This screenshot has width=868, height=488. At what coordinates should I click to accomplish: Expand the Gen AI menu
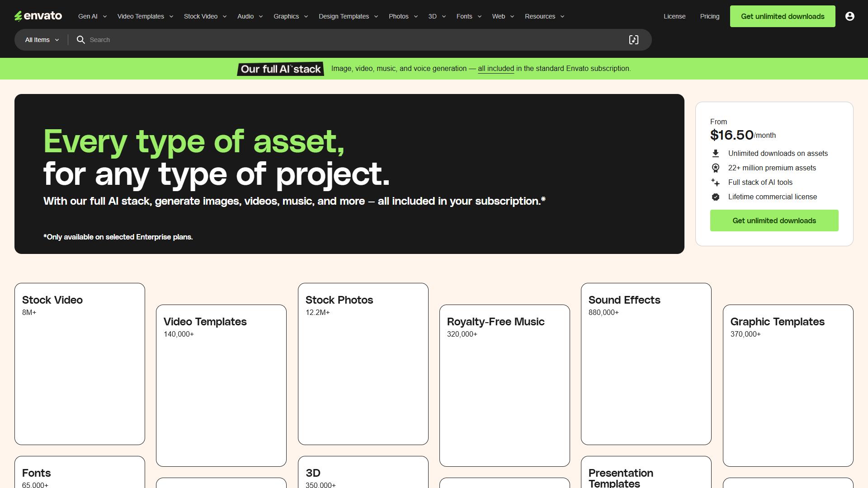coord(93,16)
